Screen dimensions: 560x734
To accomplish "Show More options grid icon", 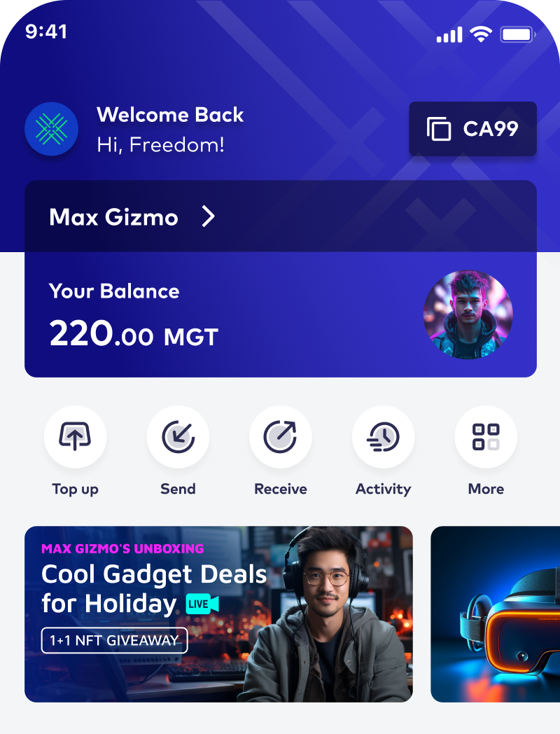I will pos(486,437).
